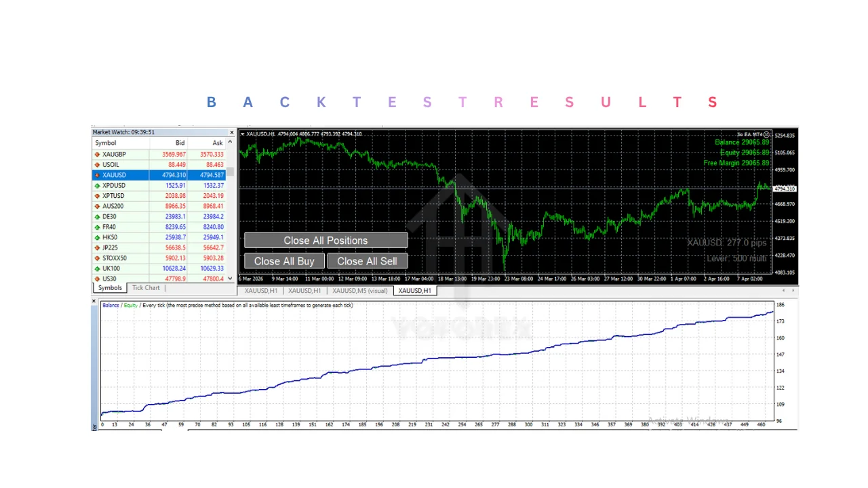868x488 pixels.
Task: Click the arrow icon next to DE30
Action: pos(97,217)
